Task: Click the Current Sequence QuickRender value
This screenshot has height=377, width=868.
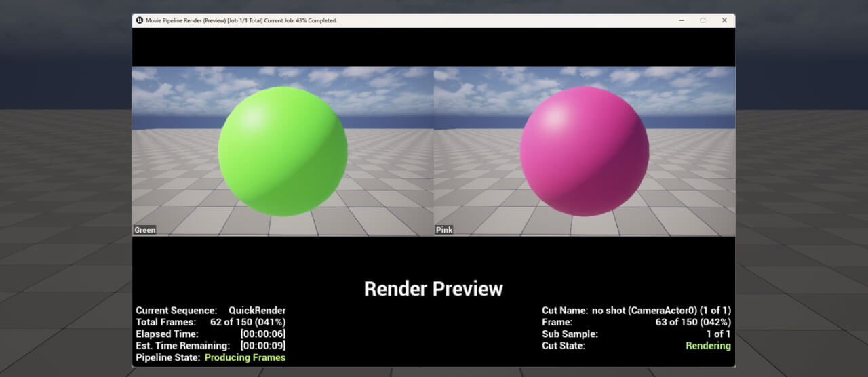Action: [257, 311]
